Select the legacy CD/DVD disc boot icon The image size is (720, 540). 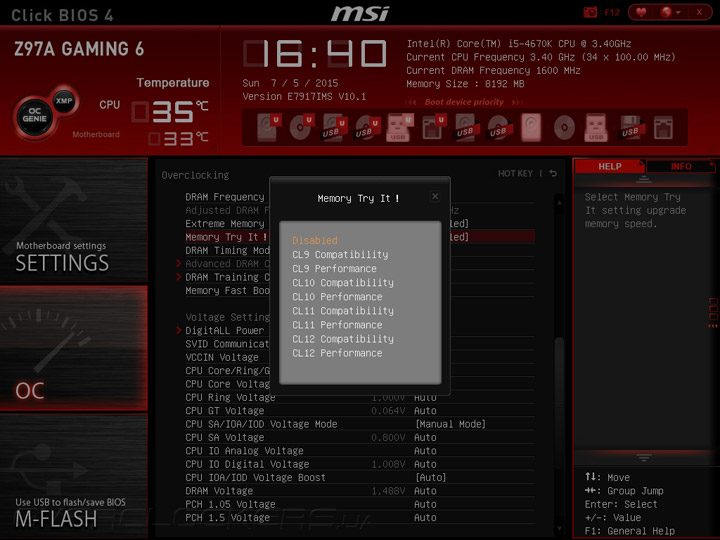(564, 127)
